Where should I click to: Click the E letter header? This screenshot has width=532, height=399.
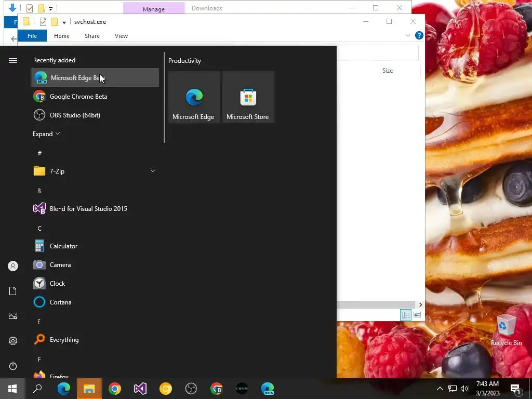[39, 322]
